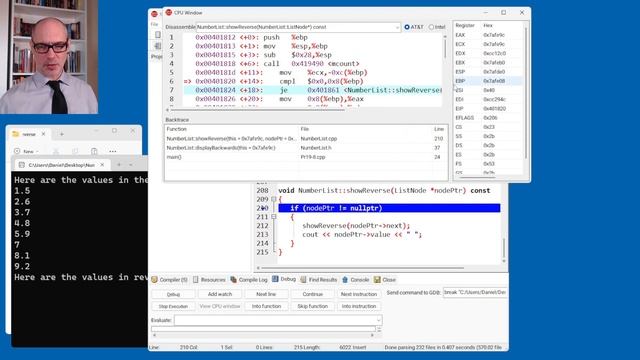Open the terminal tab dropdown chevron
Viewport: 640px width, 360px height.
tap(131, 165)
